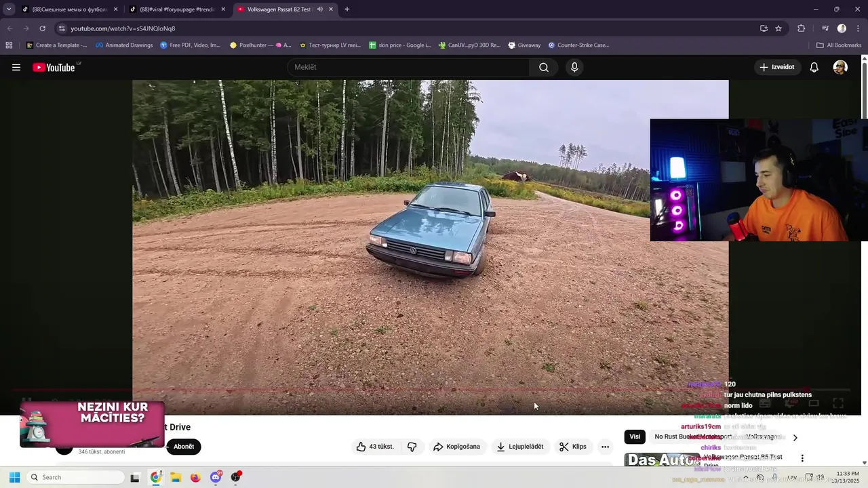This screenshot has height=488, width=868.
Task: Open the notifications bell
Action: pos(814,67)
